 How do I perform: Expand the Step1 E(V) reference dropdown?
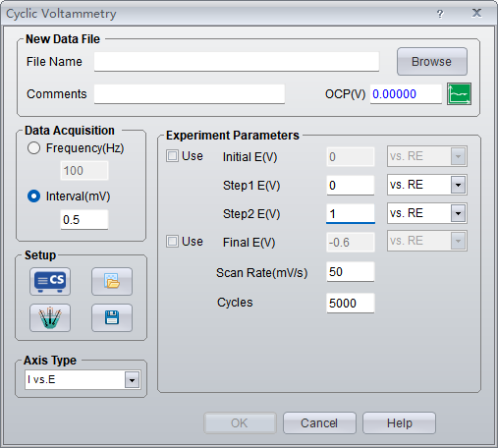tap(458, 185)
